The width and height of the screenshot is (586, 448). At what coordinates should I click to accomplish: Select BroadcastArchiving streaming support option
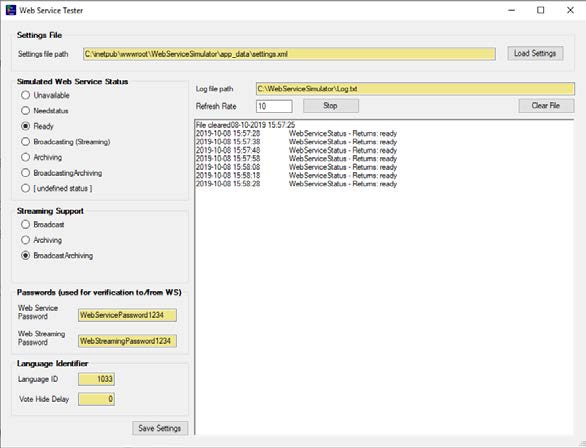click(x=25, y=256)
